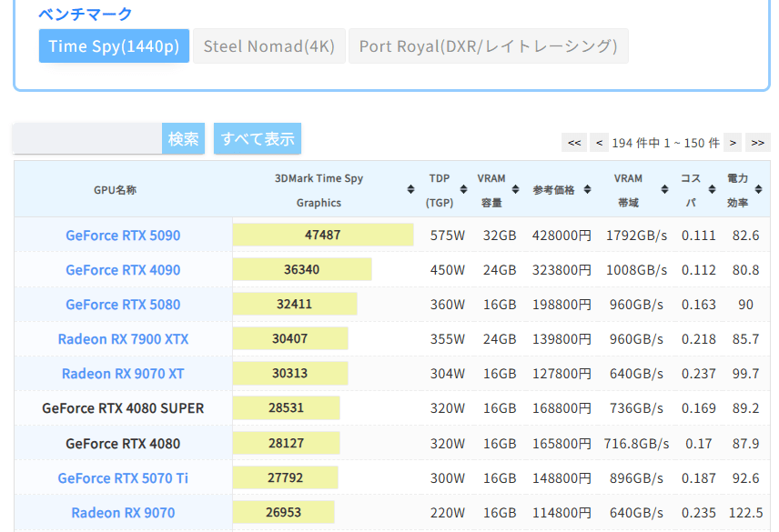779x532 pixels.
Task: Sort by 電力効率 column arrows
Action: coord(758,189)
